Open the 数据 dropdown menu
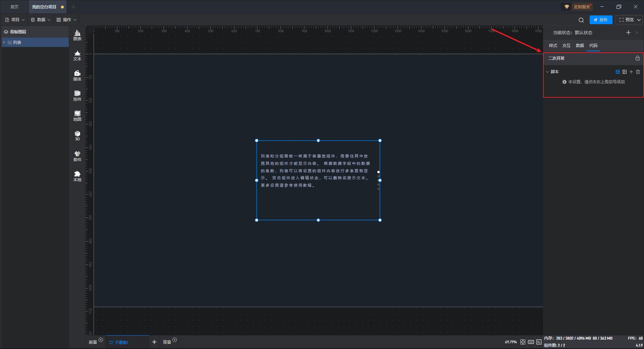 (41, 20)
